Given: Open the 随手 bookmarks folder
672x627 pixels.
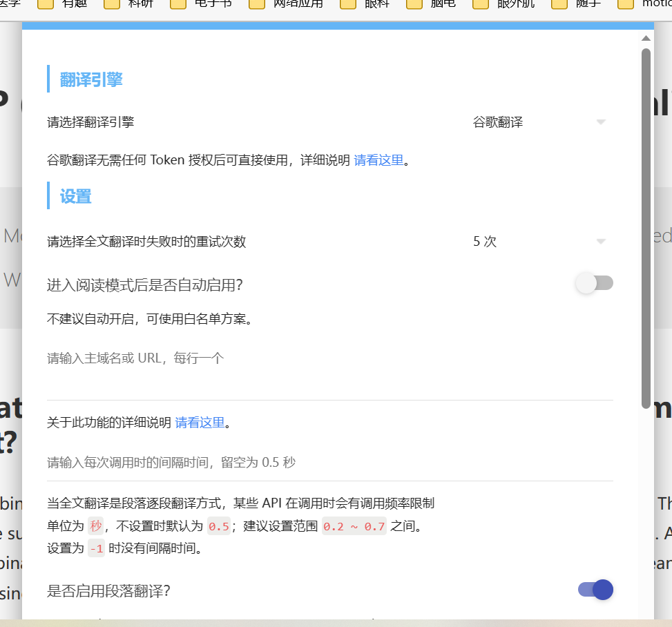Looking at the screenshot, I should [576, 5].
